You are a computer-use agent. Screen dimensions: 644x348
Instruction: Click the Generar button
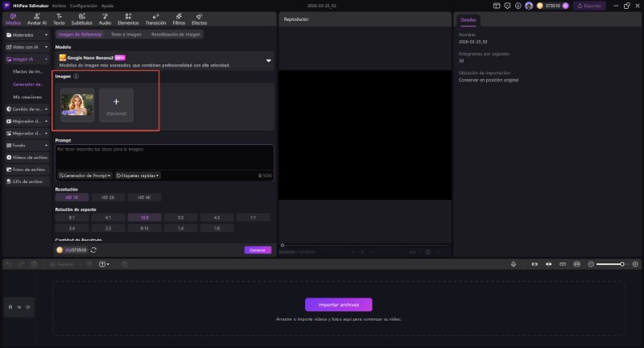(258, 250)
